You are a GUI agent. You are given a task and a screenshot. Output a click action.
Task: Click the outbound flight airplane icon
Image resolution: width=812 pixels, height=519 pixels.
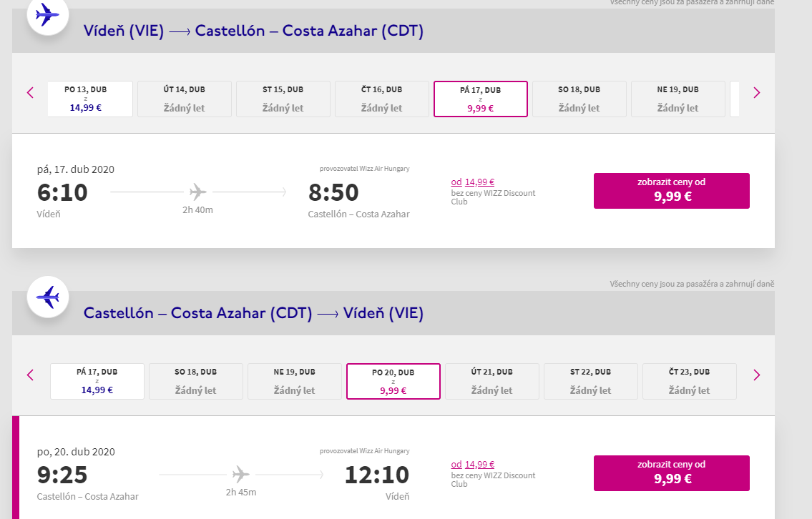pyautogui.click(x=48, y=14)
